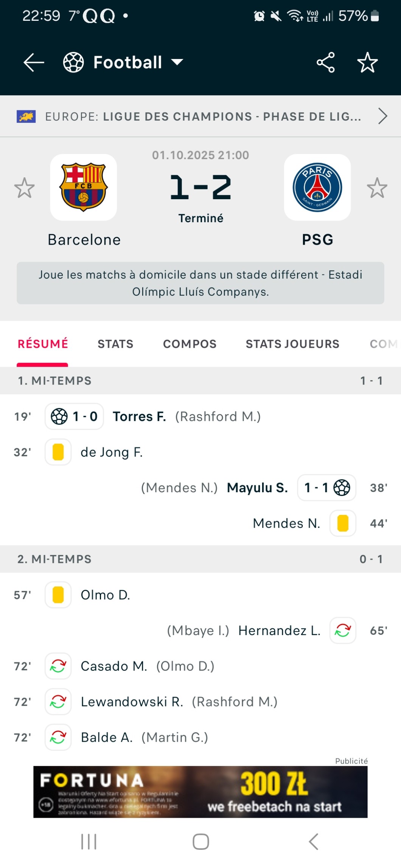The height and width of the screenshot is (868, 401).
Task: Tap Android recent apps navigation button
Action: point(89,842)
